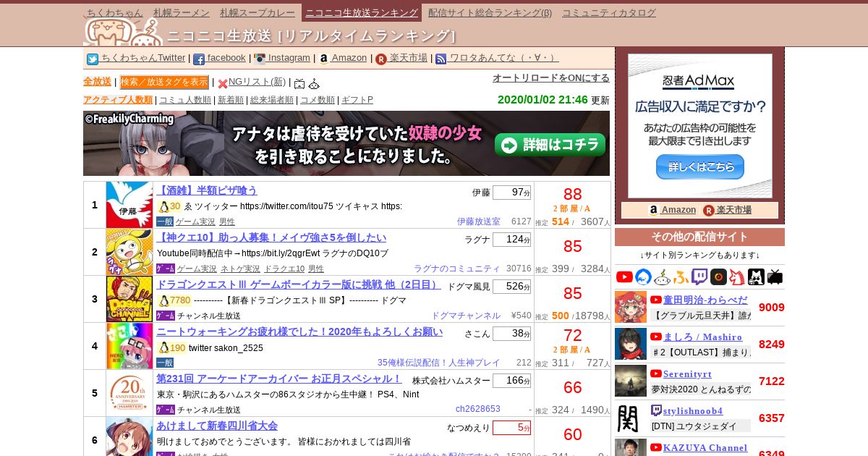Open the Niconico robot site icon
868x456 pixels.
click(662, 276)
